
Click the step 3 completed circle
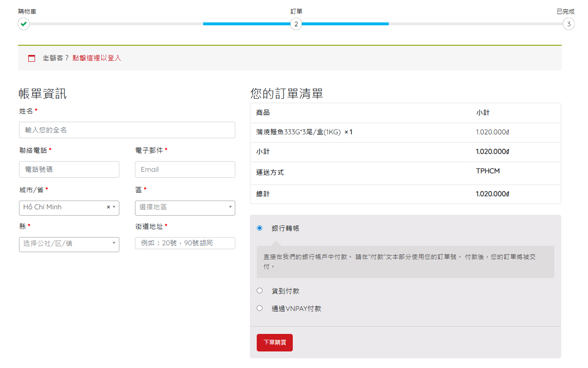tap(568, 24)
